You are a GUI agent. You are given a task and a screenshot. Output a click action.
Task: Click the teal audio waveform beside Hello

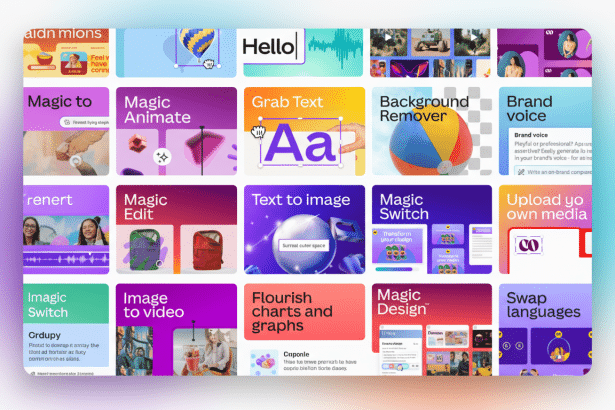pyautogui.click(x=336, y=48)
